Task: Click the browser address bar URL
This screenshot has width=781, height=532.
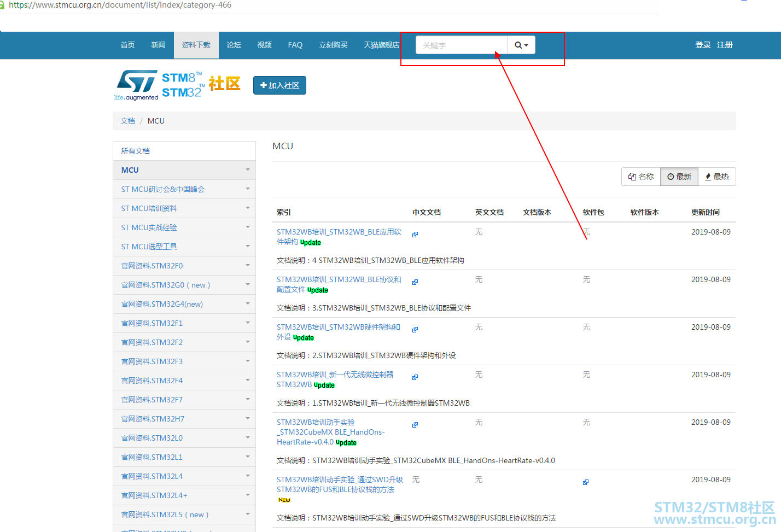Action: point(120,5)
